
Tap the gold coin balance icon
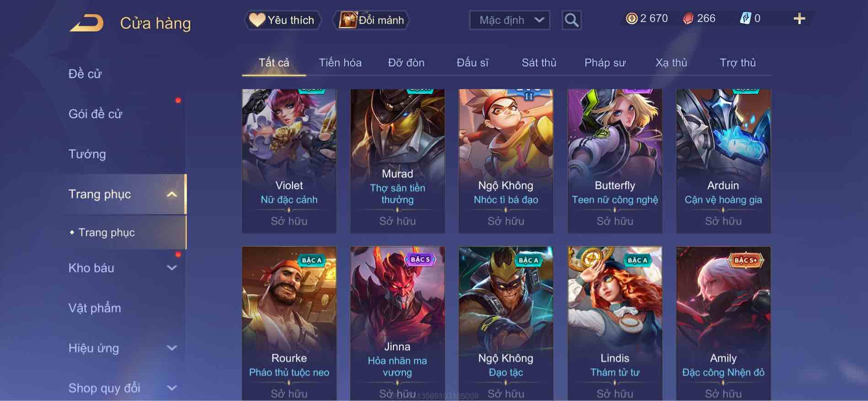pos(632,19)
